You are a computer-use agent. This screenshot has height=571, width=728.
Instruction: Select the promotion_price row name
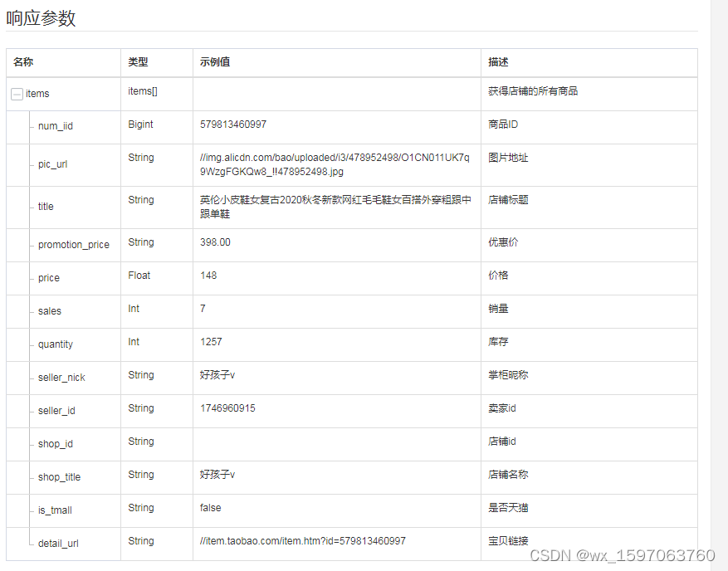(x=73, y=245)
